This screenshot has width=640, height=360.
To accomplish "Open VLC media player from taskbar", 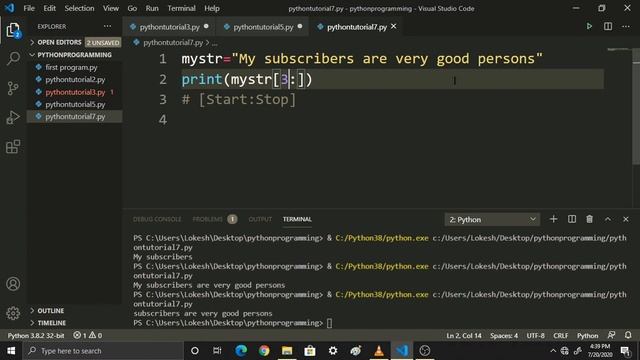I will pos(379,351).
